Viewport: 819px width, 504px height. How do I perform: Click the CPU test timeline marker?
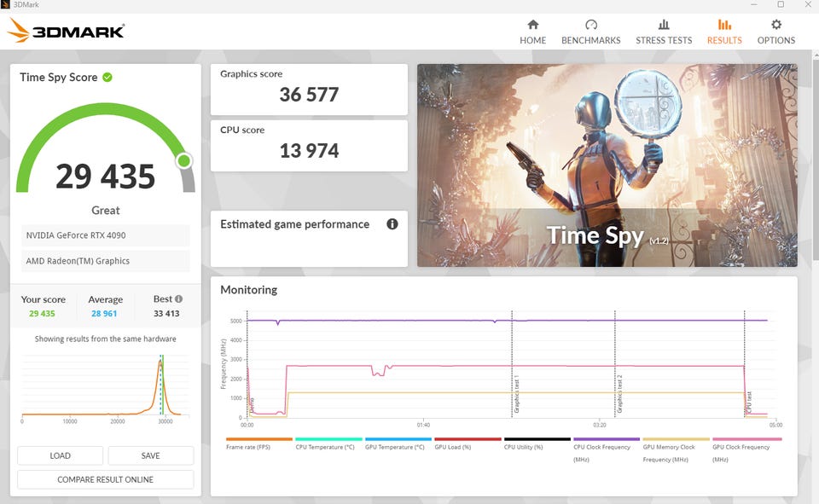pos(748,403)
